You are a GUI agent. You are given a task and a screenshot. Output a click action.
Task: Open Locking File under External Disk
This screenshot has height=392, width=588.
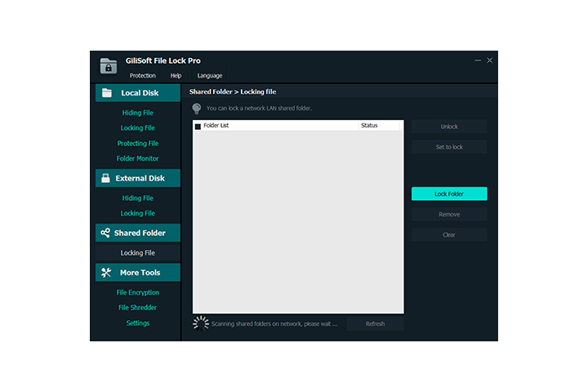click(138, 213)
